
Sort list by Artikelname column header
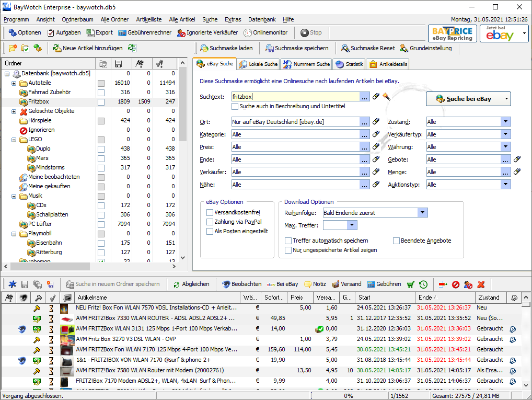[x=157, y=298]
